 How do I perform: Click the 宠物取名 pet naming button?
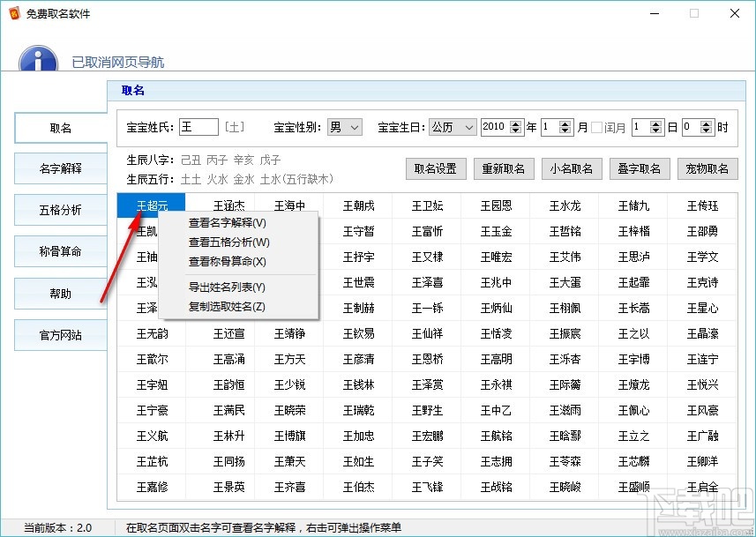coord(707,168)
